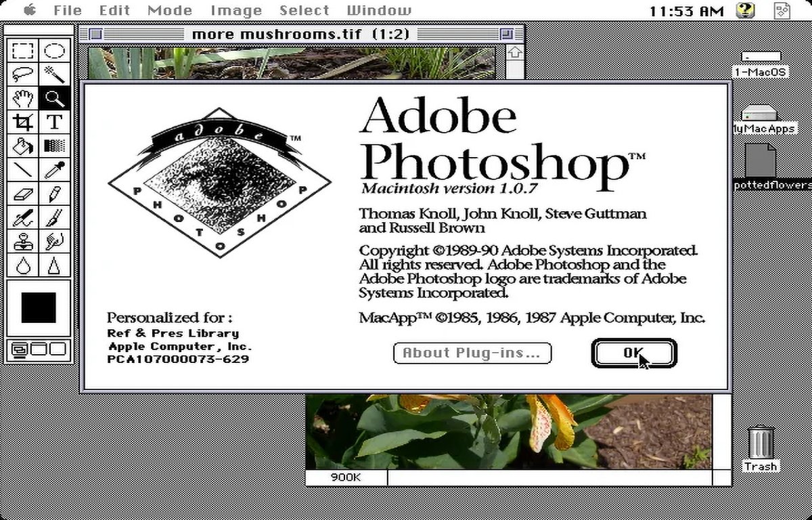Click the mushrooms window zoom box
Screen dimensions: 812x520
click(507, 34)
